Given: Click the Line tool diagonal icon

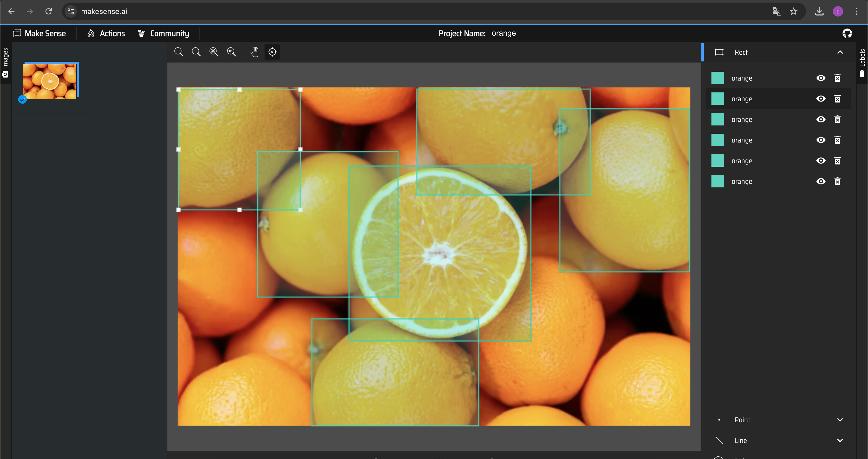Looking at the screenshot, I should (719, 440).
